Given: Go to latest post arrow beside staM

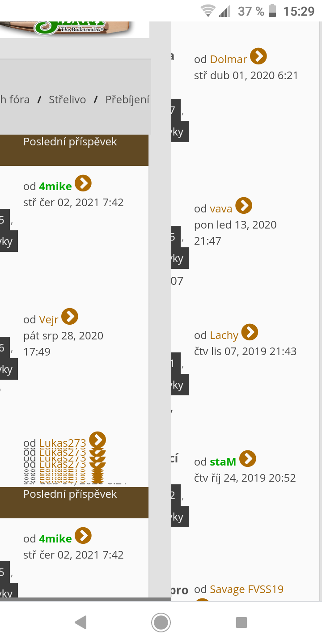Looking at the screenshot, I should tap(248, 459).
